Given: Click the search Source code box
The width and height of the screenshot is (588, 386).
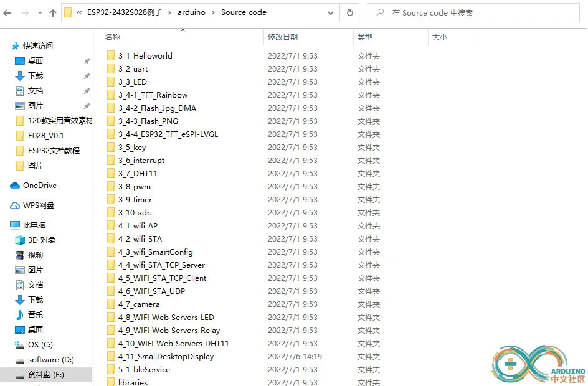Looking at the screenshot, I should click(x=473, y=12).
